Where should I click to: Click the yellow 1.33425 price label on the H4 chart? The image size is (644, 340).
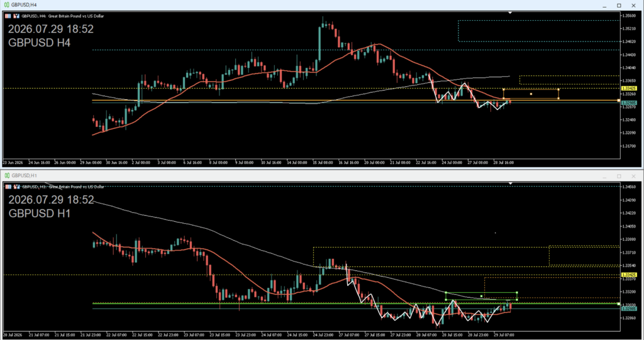tap(629, 88)
